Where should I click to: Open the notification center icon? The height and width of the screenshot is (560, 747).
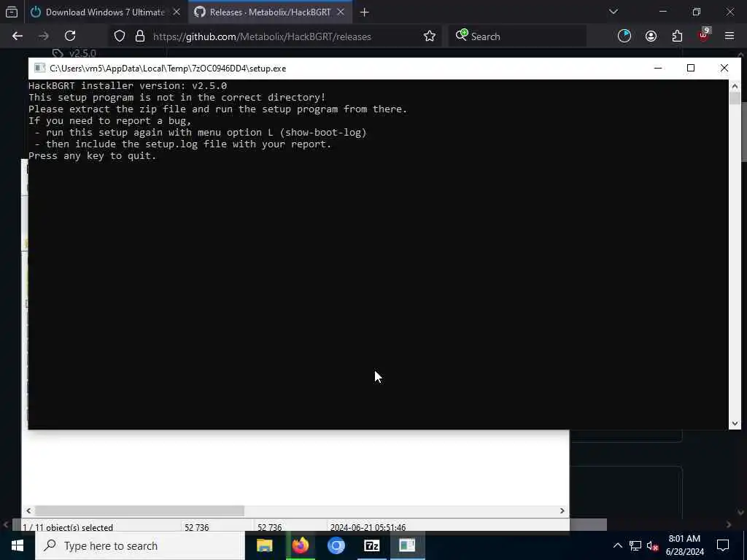point(723,545)
